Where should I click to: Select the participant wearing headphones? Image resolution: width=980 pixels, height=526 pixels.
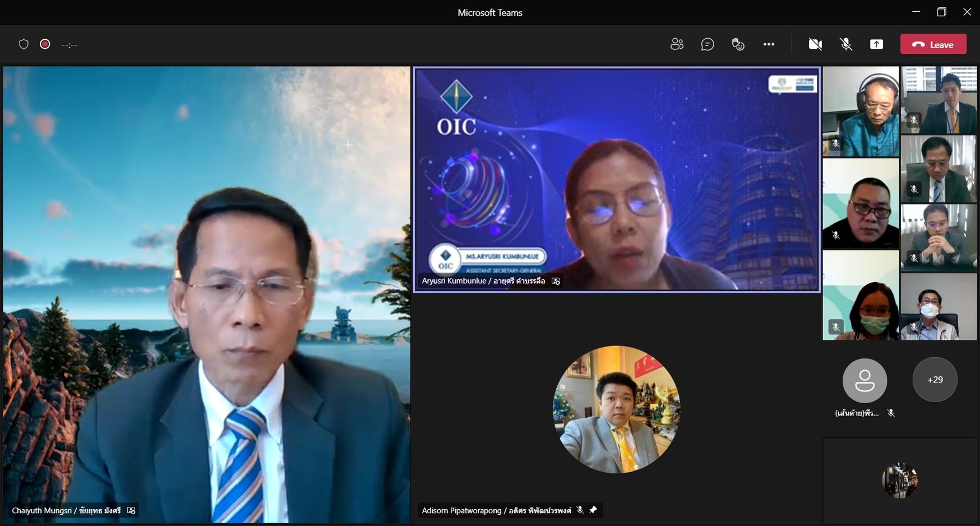[x=861, y=111]
